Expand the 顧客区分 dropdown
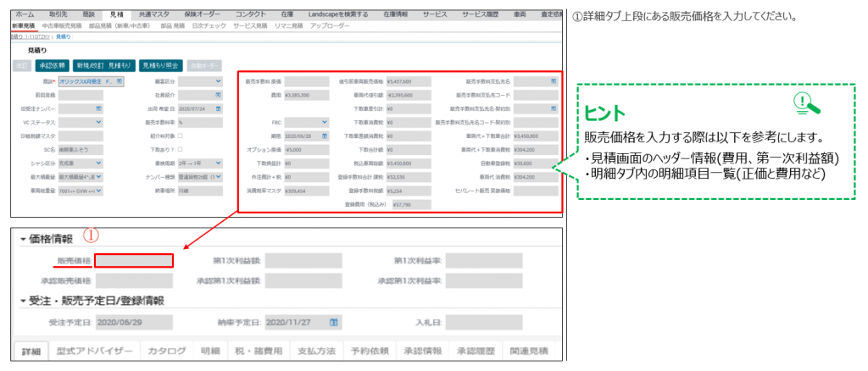This screenshot has width=868, height=371. (219, 81)
